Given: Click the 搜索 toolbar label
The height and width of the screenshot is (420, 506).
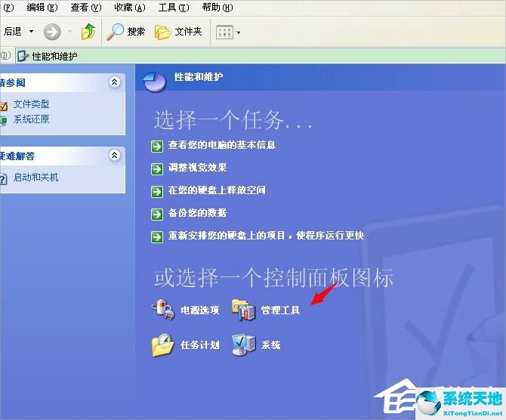Looking at the screenshot, I should pyautogui.click(x=136, y=32).
